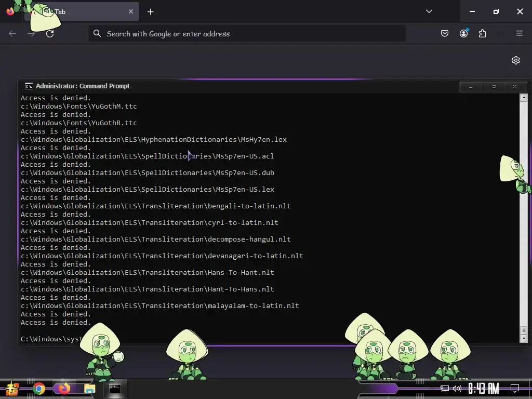Open the Firefox account icon
Viewport: 532px width, 399px height.
click(463, 33)
